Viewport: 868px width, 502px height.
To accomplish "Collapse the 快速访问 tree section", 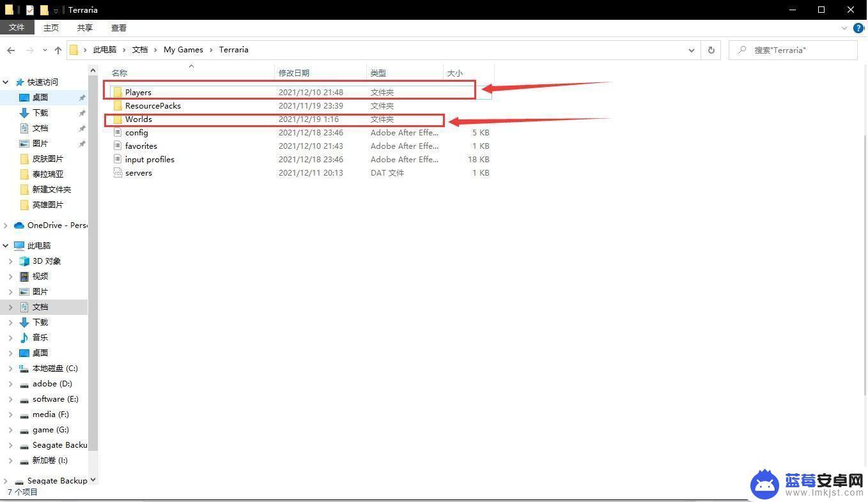I will 6,82.
